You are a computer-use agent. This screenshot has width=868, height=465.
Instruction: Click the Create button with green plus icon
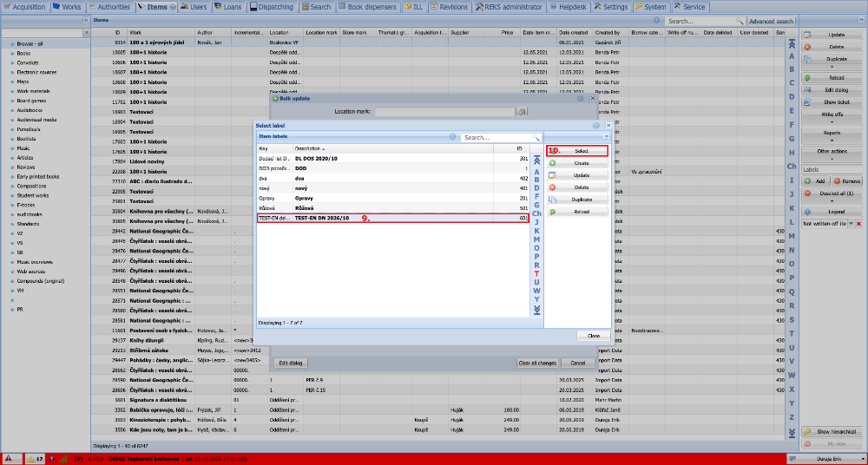click(577, 163)
